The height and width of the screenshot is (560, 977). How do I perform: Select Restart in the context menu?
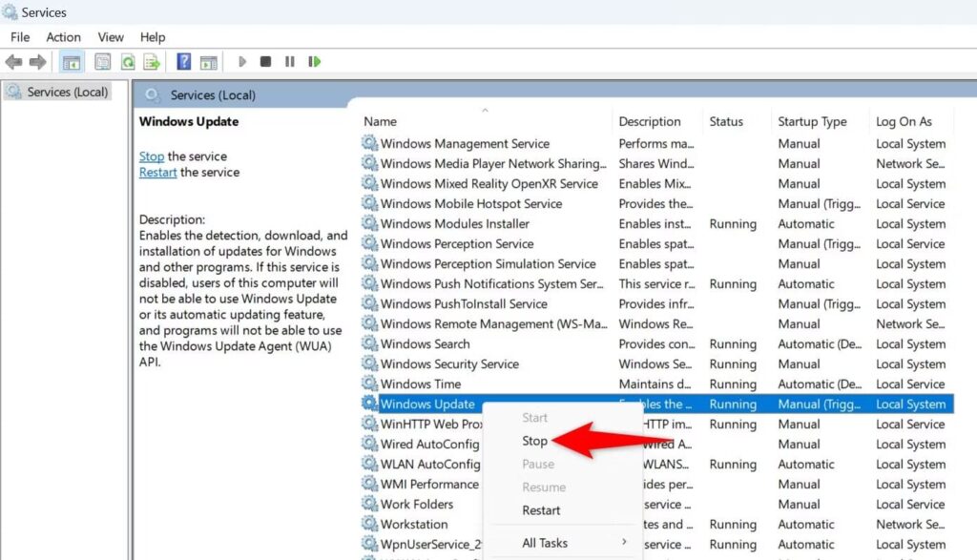[x=541, y=510]
